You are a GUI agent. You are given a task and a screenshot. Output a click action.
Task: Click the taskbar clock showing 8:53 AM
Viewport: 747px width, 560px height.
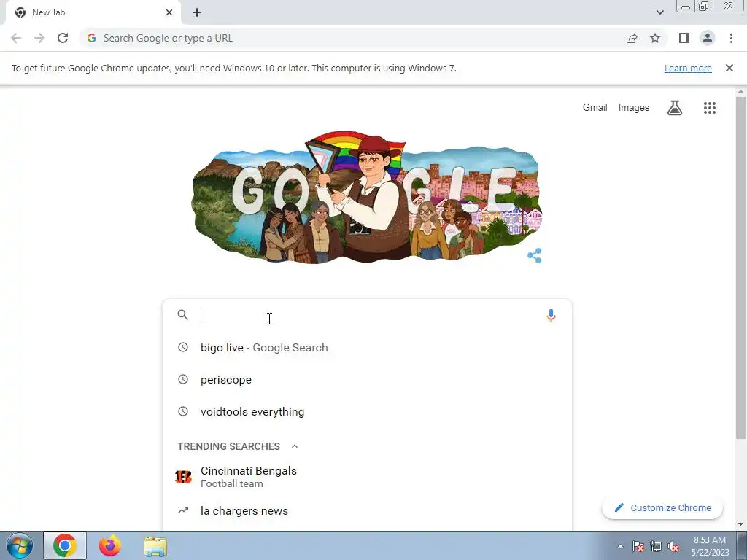(x=710, y=546)
